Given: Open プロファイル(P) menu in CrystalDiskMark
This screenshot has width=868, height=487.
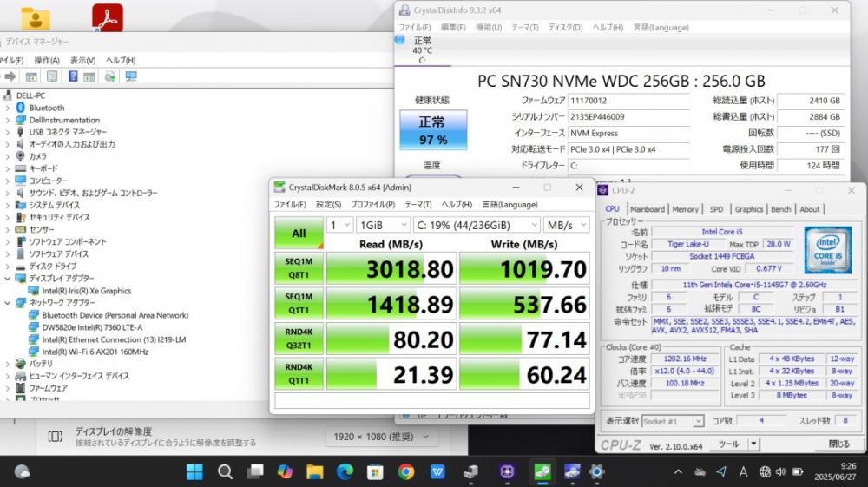Looking at the screenshot, I should [x=373, y=204].
